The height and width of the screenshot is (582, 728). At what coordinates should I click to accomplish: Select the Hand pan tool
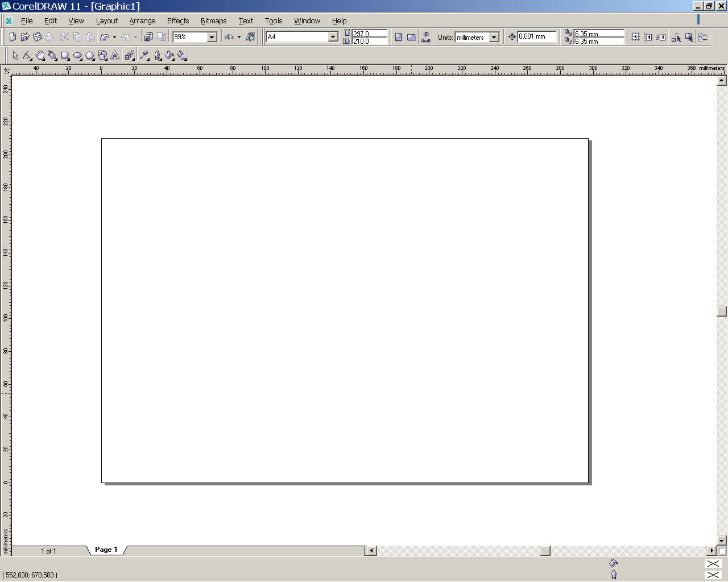point(40,55)
